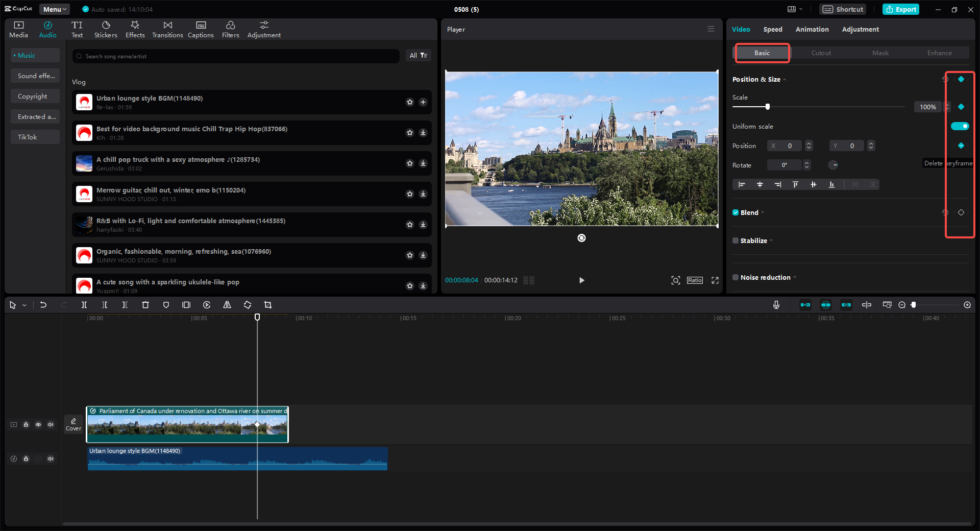Mirror the video clip horizontally
The width and height of the screenshot is (980, 531).
click(x=227, y=305)
